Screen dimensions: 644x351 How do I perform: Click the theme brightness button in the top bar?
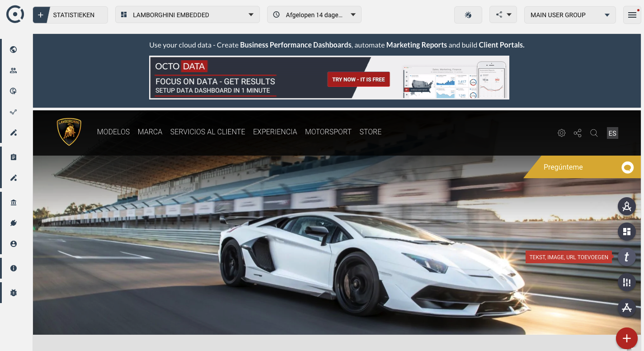click(468, 15)
